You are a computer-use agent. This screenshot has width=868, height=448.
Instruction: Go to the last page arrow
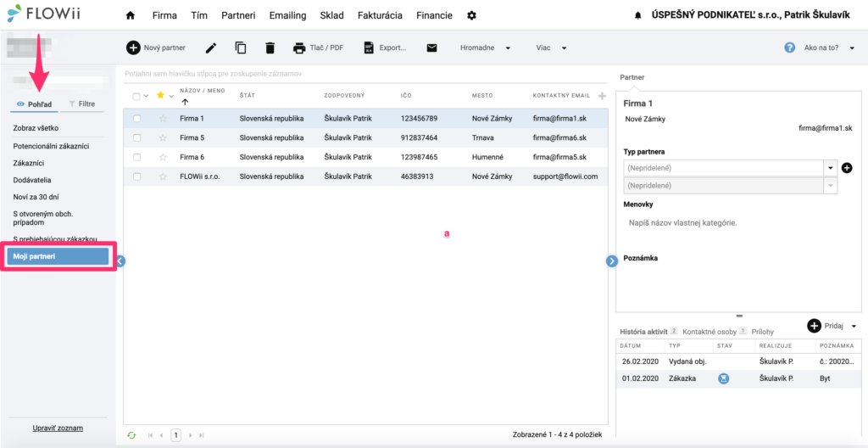202,436
